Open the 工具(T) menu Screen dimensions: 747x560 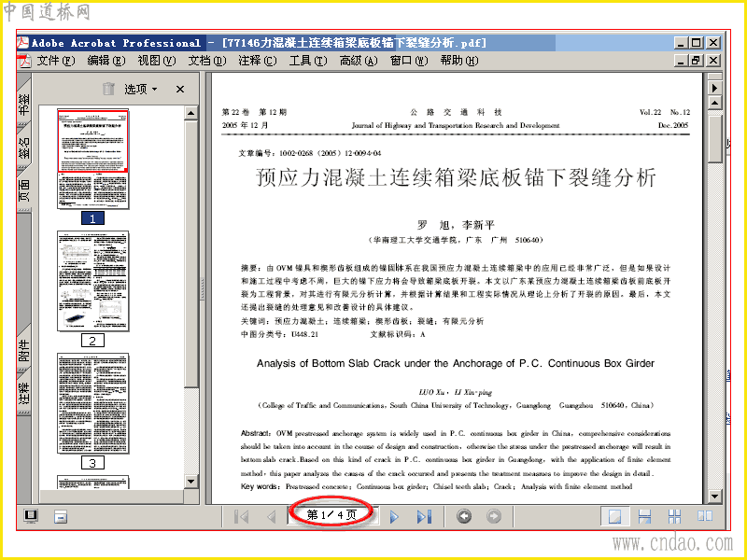(x=308, y=61)
